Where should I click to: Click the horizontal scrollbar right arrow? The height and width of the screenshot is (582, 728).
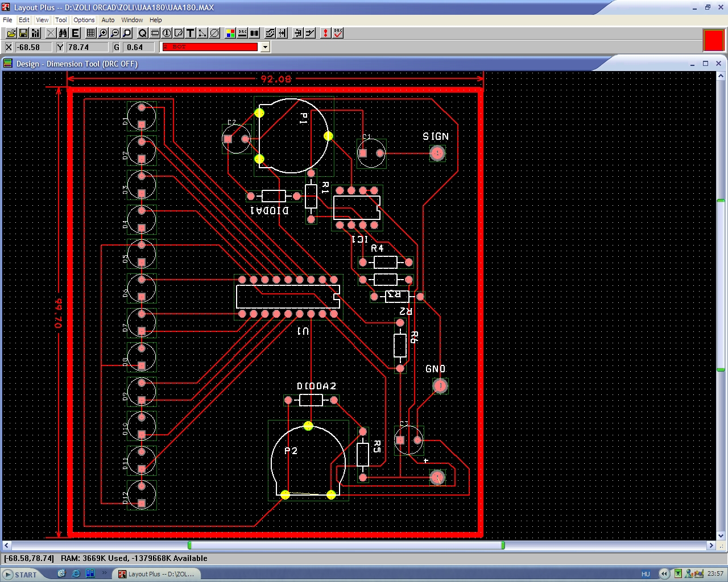coord(711,546)
